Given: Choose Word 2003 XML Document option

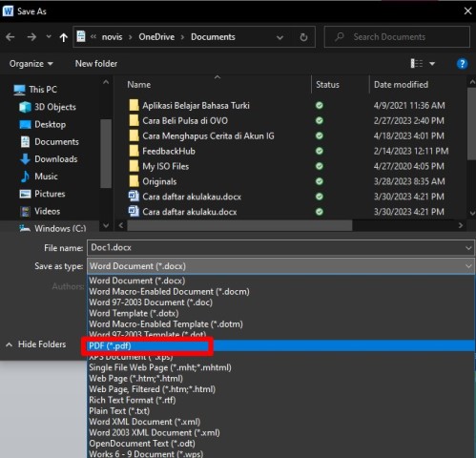Looking at the screenshot, I should (281, 432).
